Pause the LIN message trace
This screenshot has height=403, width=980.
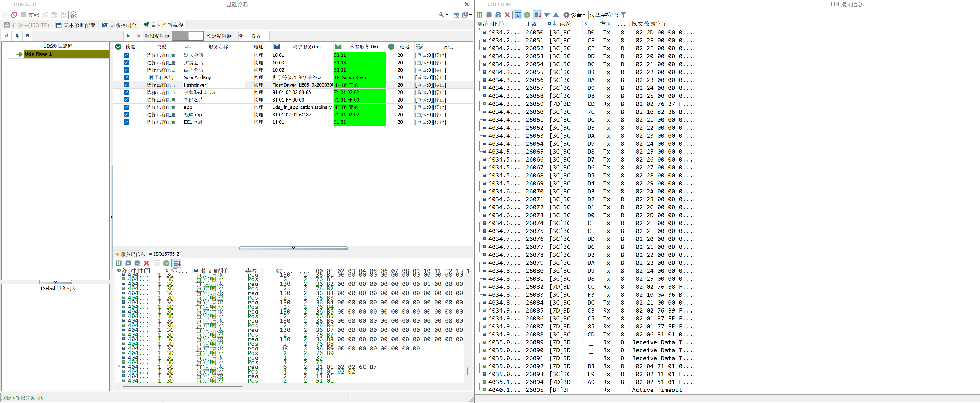click(x=479, y=15)
